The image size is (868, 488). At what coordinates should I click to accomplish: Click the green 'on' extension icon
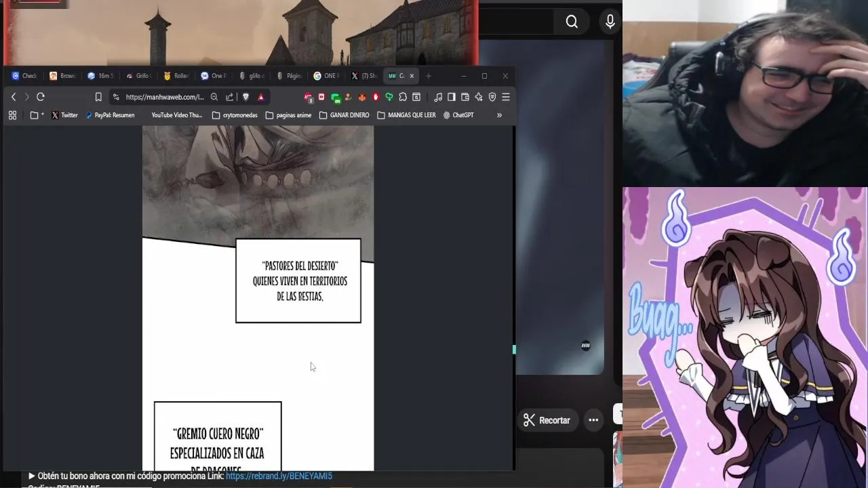pyautogui.click(x=336, y=98)
